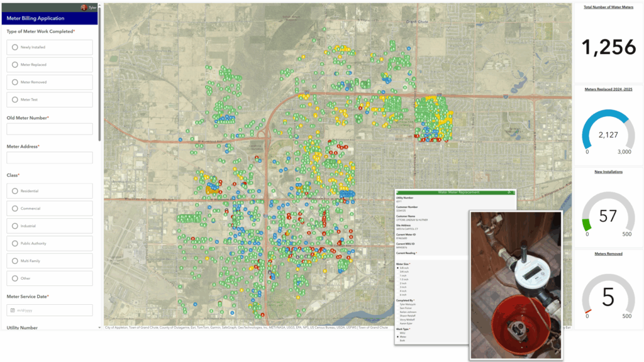
Task: Click the Meters Removed gauge showing 5
Action: pyautogui.click(x=608, y=295)
